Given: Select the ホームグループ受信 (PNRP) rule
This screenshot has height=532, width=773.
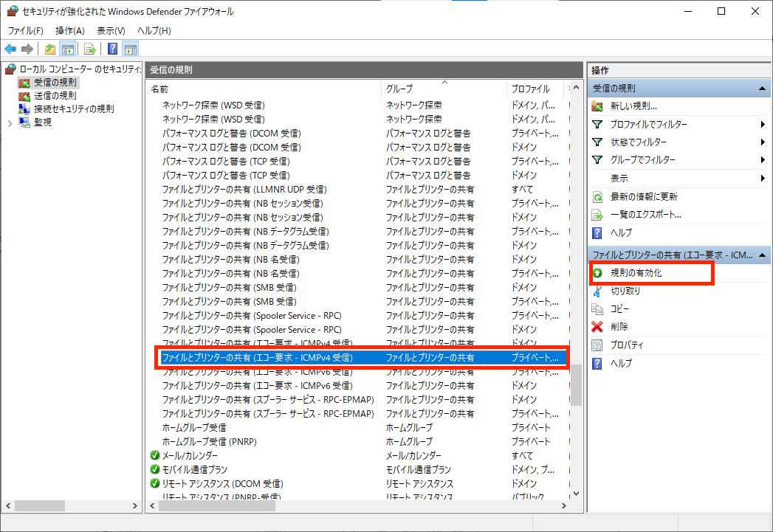Looking at the screenshot, I should tap(210, 441).
